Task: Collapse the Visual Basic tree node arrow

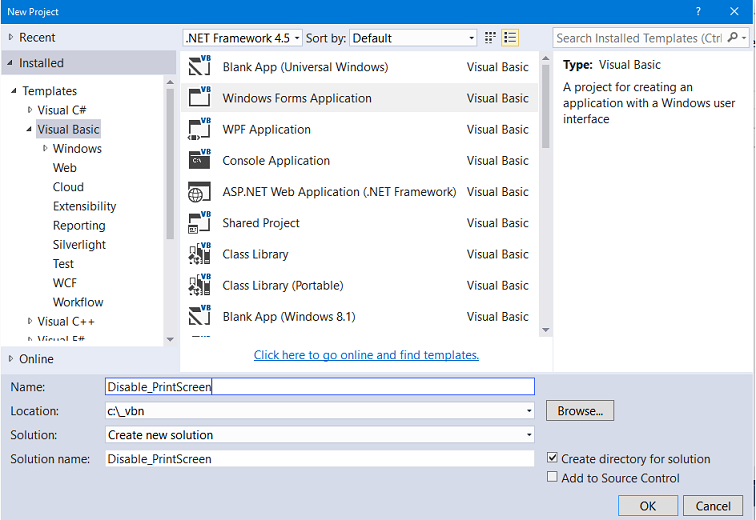Action: (x=29, y=129)
